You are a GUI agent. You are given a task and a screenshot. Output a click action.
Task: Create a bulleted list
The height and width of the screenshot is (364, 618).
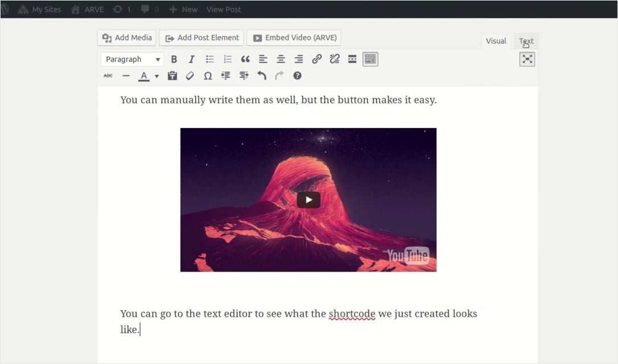coord(210,59)
